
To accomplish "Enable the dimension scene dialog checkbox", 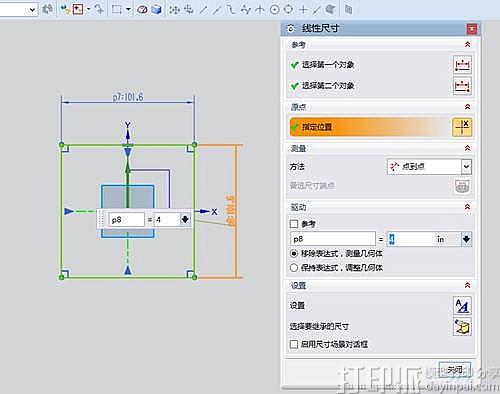I will point(294,344).
